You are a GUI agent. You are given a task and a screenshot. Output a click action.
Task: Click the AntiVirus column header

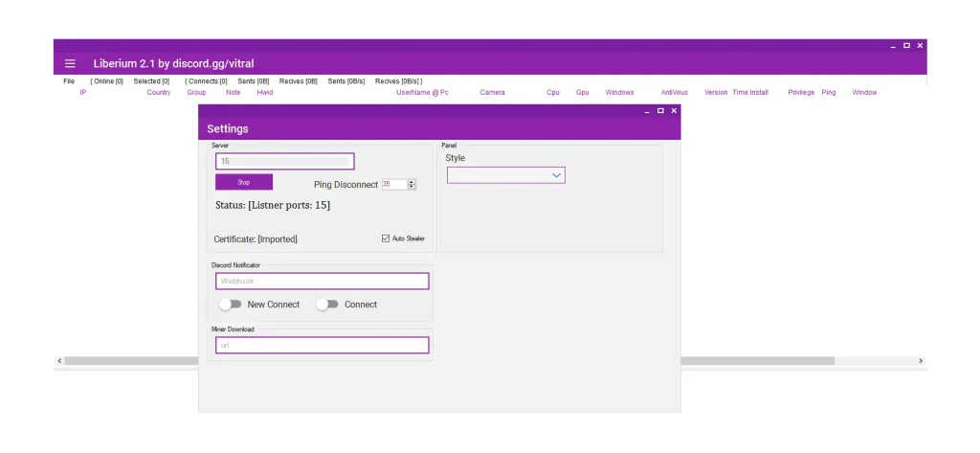point(675,93)
